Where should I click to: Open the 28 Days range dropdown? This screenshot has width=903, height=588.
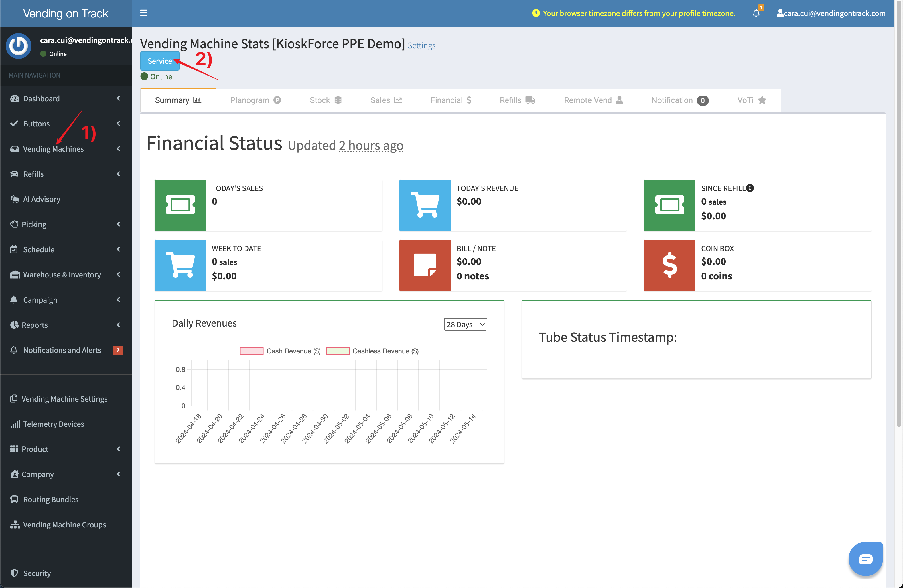click(x=465, y=324)
